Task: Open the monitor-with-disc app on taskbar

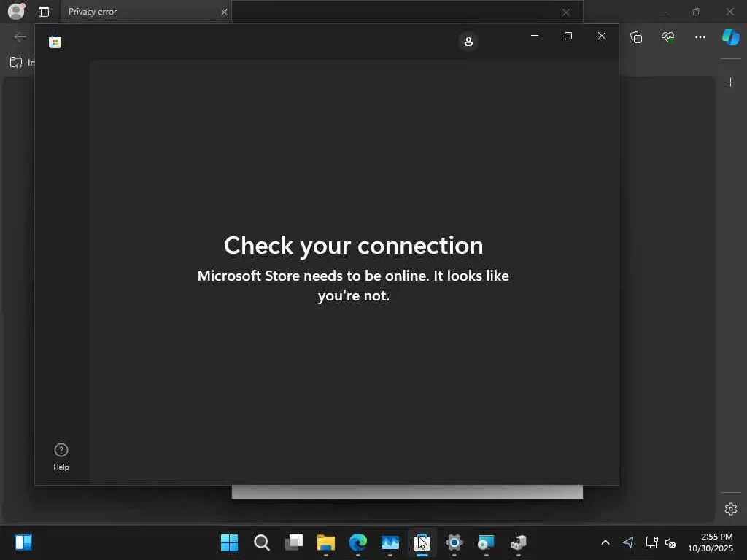Action: click(x=487, y=542)
